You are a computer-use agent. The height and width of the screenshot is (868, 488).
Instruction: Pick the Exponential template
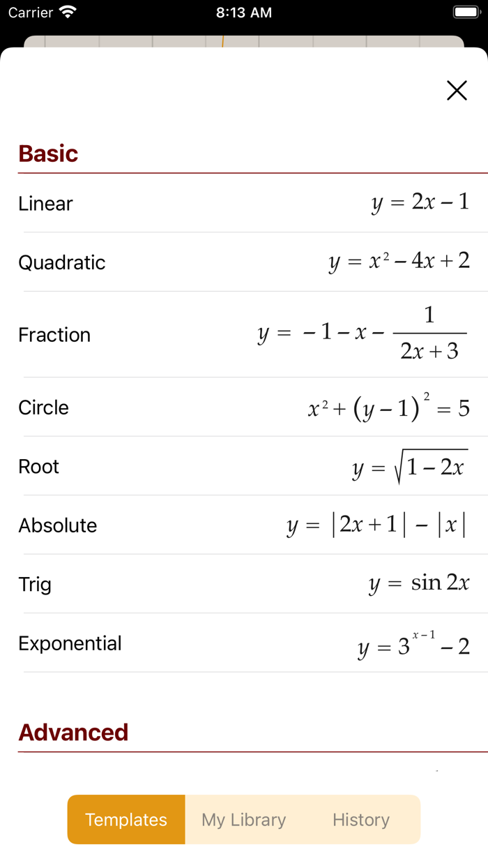[x=244, y=643]
